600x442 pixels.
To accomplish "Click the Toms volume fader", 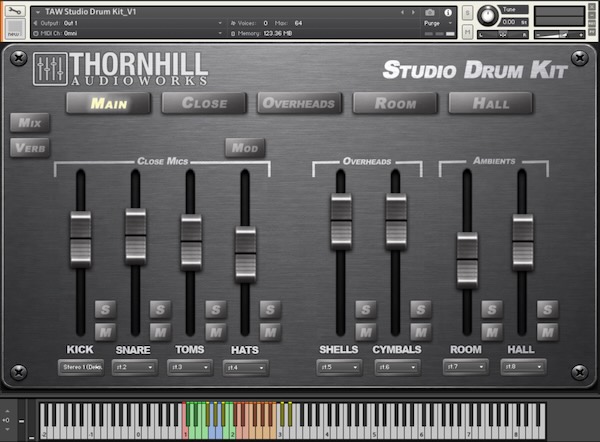I will pos(191,243).
